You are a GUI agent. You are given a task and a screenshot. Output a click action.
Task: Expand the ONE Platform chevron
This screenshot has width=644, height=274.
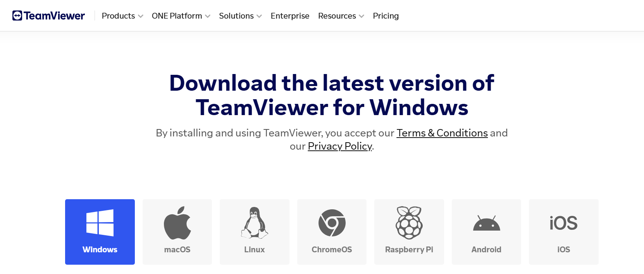tap(208, 16)
